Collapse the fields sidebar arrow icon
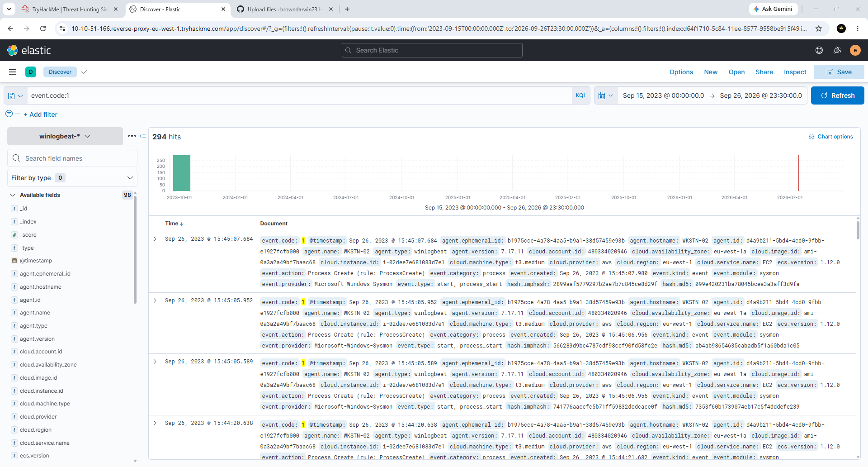 click(x=143, y=136)
